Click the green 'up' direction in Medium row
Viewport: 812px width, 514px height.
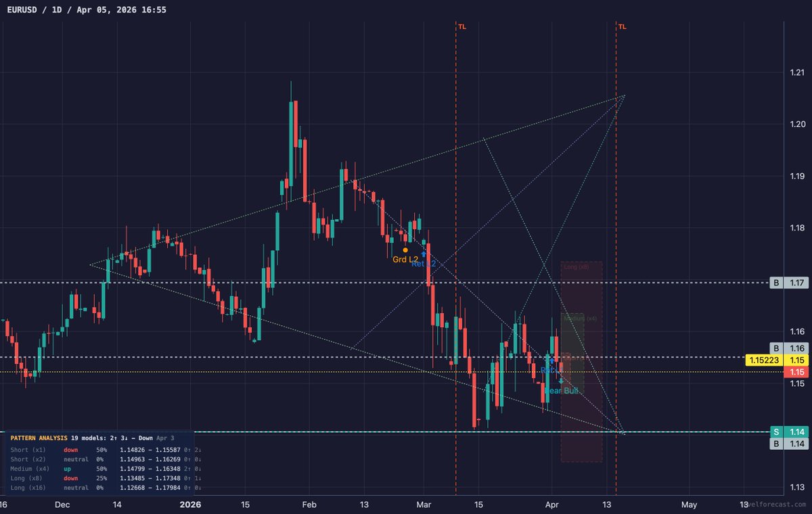coord(68,468)
